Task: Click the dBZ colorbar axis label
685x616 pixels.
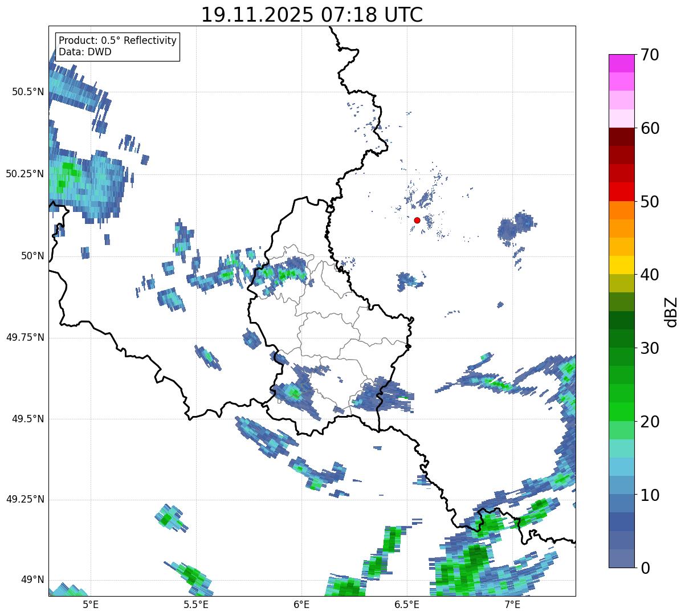Action: click(672, 311)
